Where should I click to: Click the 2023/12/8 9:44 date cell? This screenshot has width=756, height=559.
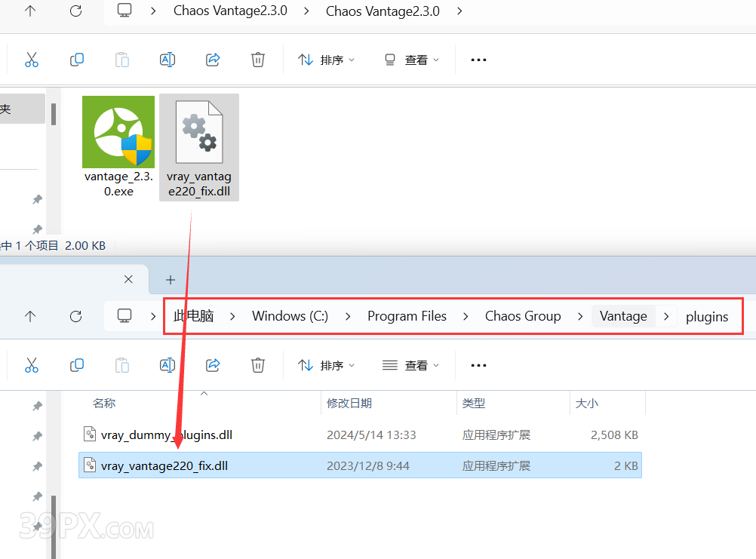[x=368, y=466]
